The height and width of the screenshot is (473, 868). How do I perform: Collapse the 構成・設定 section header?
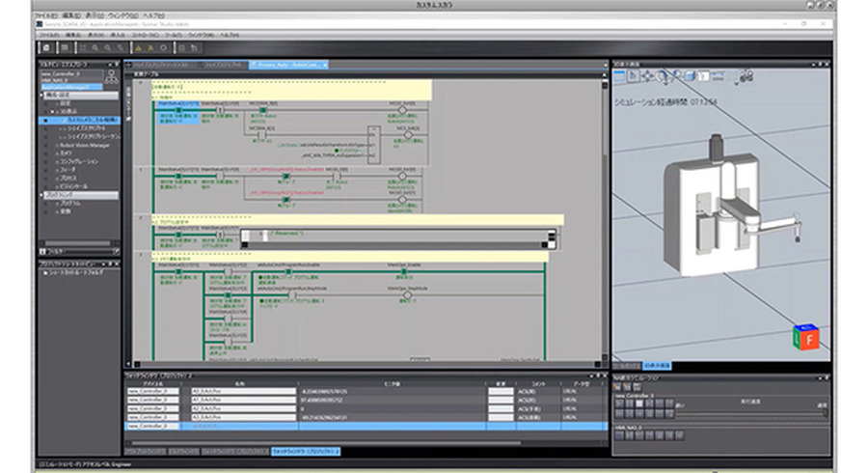click(x=43, y=96)
